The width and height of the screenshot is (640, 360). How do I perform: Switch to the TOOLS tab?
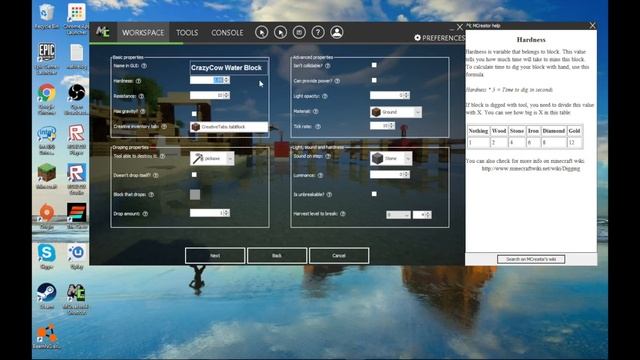[x=187, y=33]
